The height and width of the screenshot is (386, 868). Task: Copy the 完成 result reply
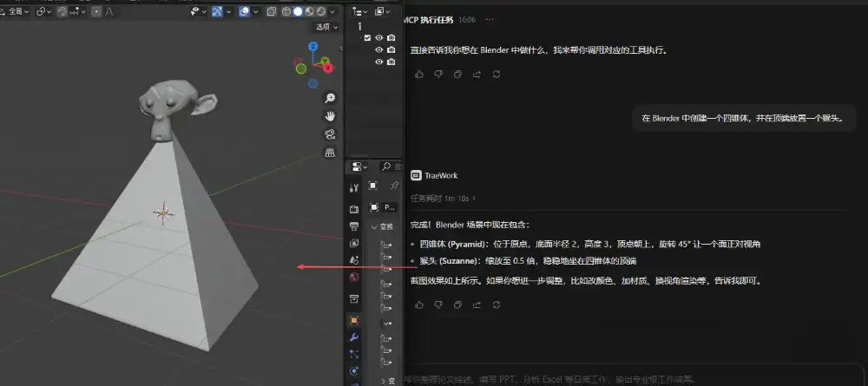(457, 304)
